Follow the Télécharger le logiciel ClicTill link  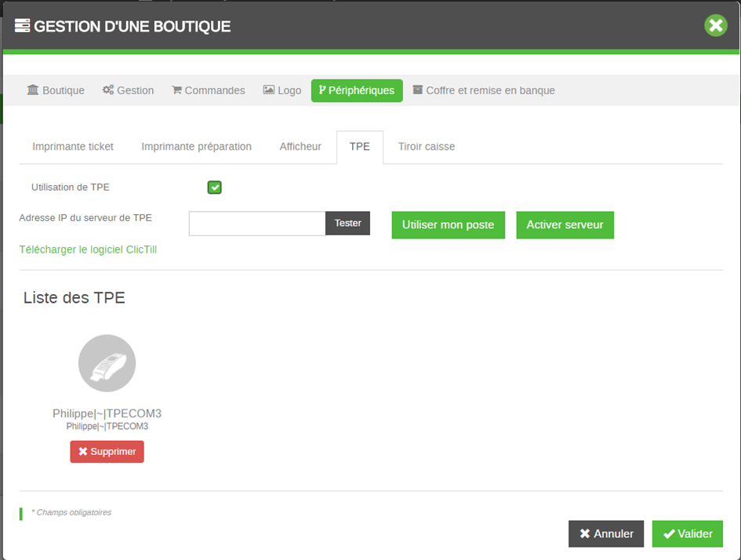click(x=88, y=249)
